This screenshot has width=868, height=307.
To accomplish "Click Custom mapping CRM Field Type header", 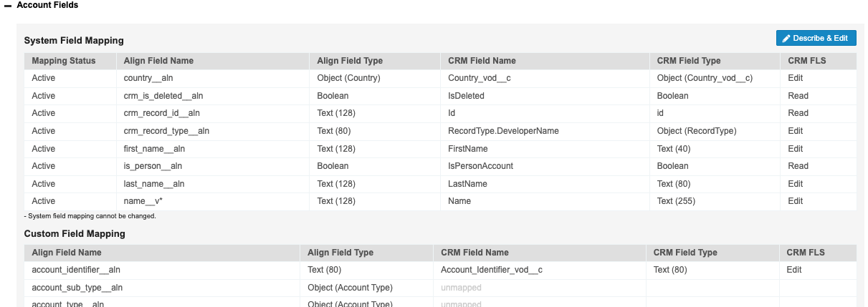I will coord(685,253).
